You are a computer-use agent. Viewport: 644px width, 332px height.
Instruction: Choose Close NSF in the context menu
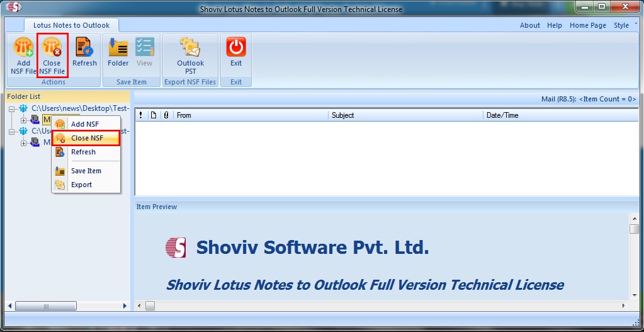tap(86, 138)
